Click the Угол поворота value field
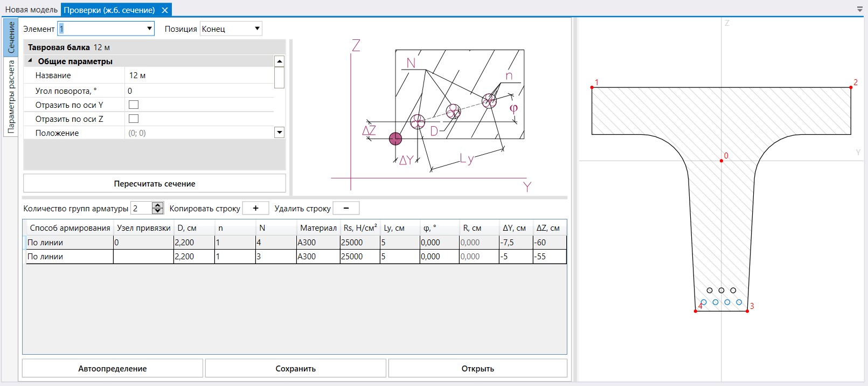 (x=199, y=91)
